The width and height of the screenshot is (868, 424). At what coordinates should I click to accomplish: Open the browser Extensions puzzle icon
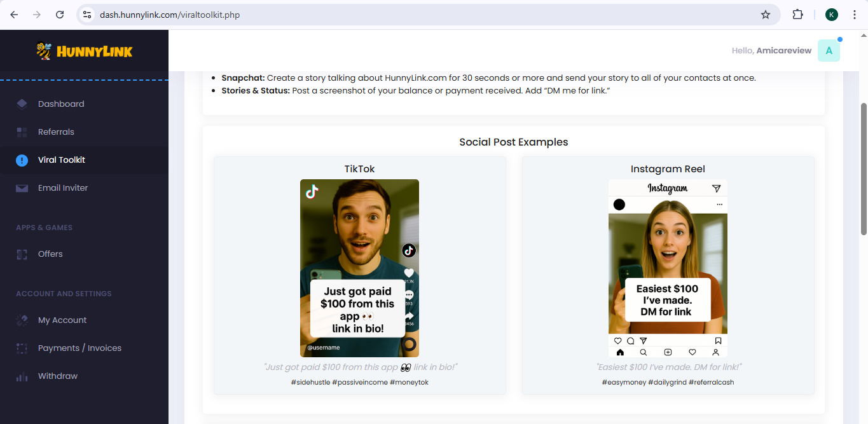tap(797, 15)
